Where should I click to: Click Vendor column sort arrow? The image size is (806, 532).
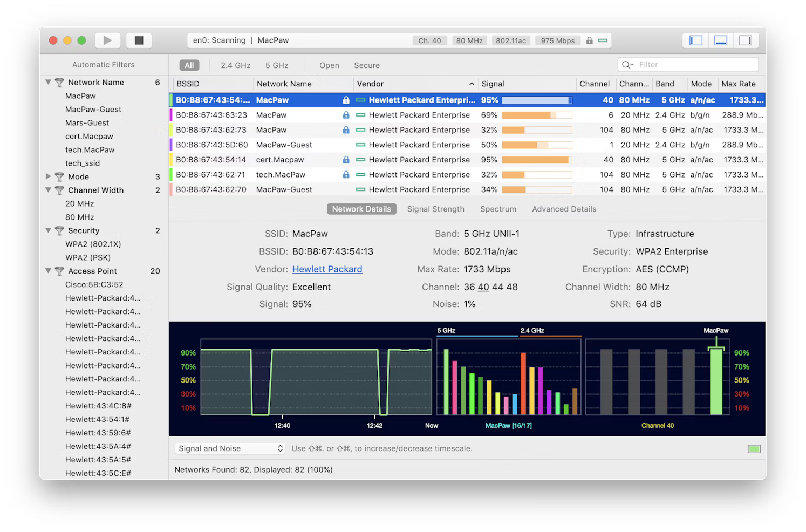tap(472, 84)
